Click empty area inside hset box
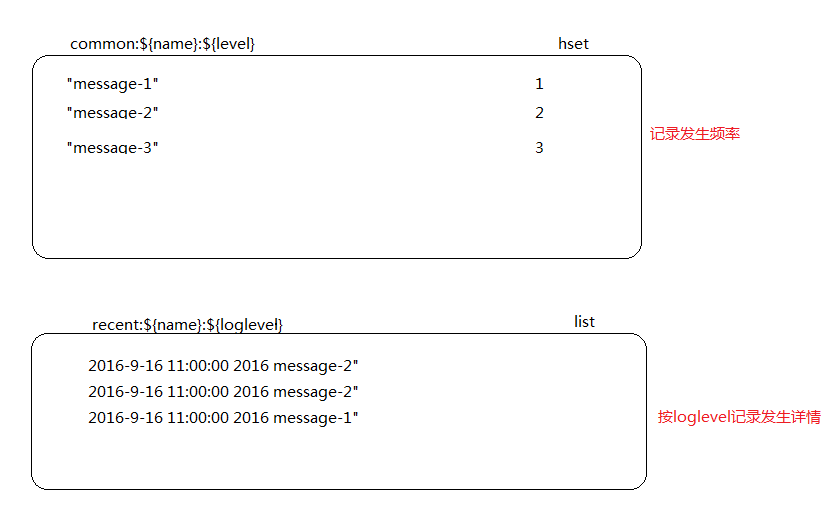The width and height of the screenshot is (832, 517). coord(336,207)
